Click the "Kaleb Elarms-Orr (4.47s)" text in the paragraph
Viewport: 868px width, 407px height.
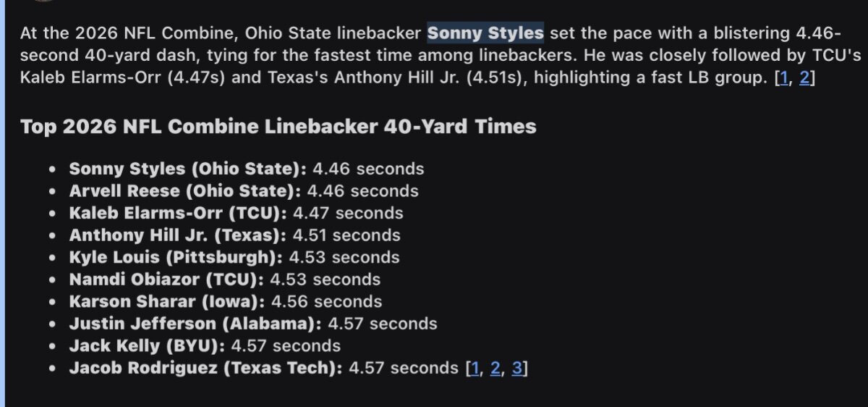[123, 79]
